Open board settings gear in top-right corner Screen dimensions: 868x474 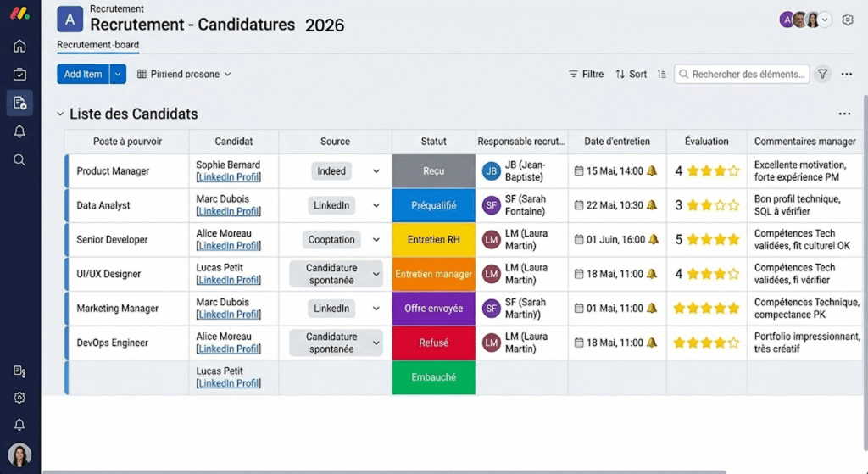point(848,20)
